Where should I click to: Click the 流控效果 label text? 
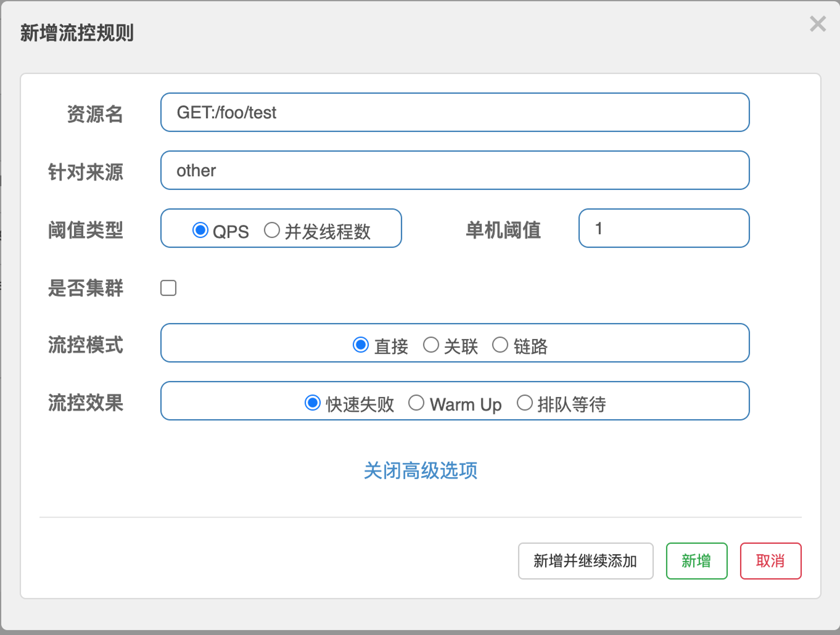86,403
